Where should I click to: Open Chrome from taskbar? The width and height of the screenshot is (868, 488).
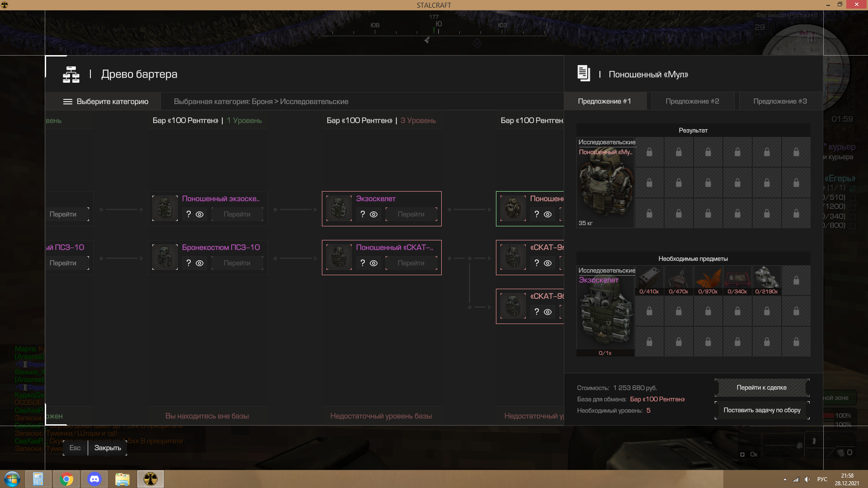(66, 479)
